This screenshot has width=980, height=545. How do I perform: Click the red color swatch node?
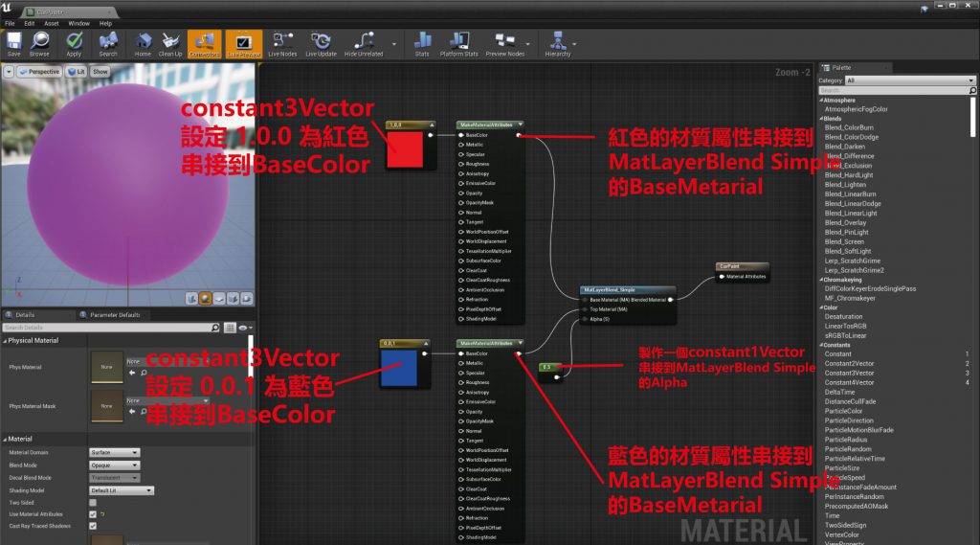pos(404,148)
